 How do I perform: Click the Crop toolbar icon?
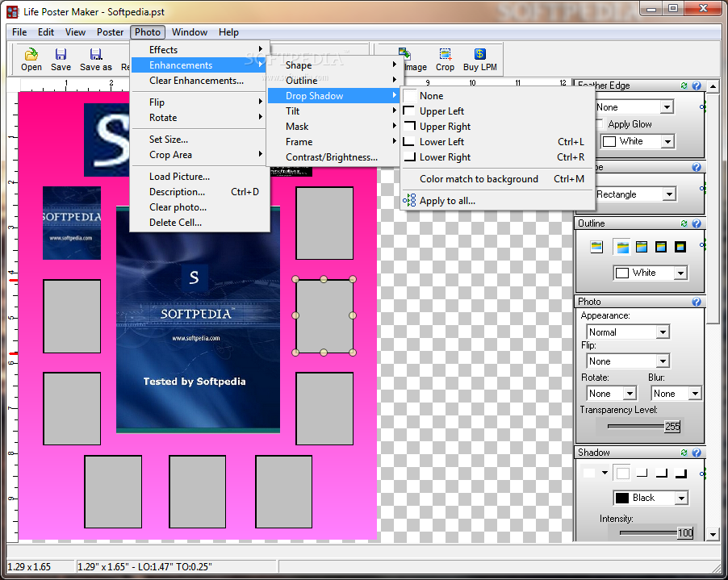coord(445,54)
